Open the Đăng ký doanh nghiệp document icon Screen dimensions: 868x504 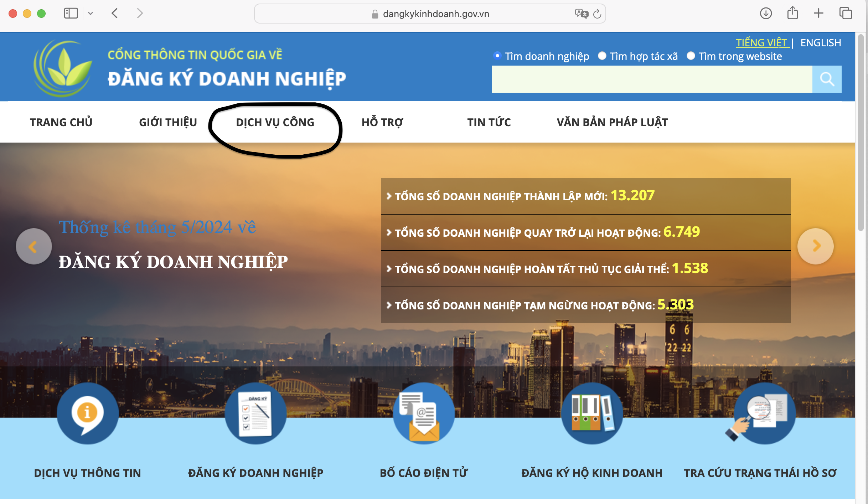pos(255,413)
